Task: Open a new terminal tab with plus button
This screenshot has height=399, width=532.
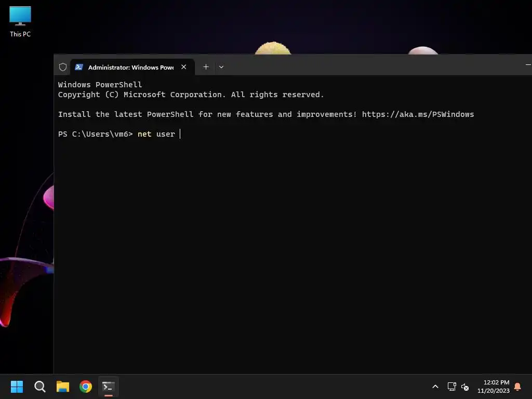Action: (206, 67)
